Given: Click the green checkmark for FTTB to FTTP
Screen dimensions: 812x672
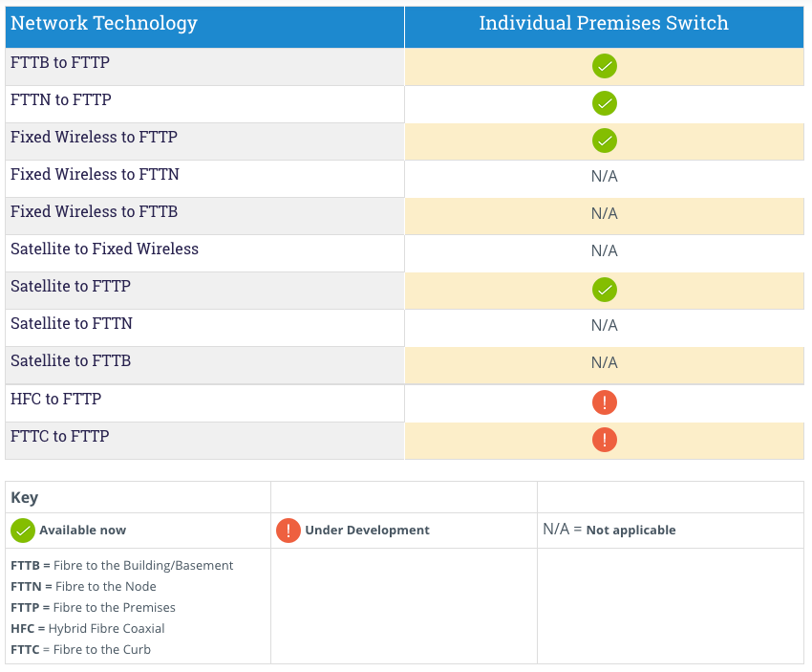Looking at the screenshot, I should (x=604, y=66).
